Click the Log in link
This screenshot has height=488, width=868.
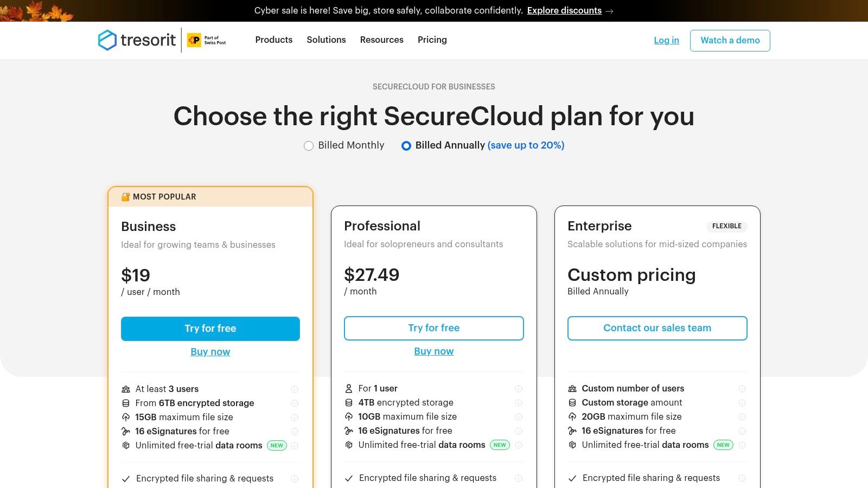[x=666, y=40]
